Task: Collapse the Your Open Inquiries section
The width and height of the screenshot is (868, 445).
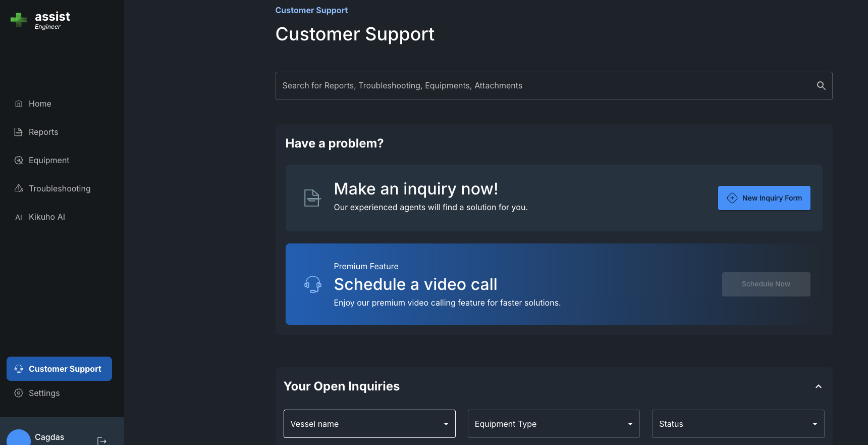Action: (819, 386)
